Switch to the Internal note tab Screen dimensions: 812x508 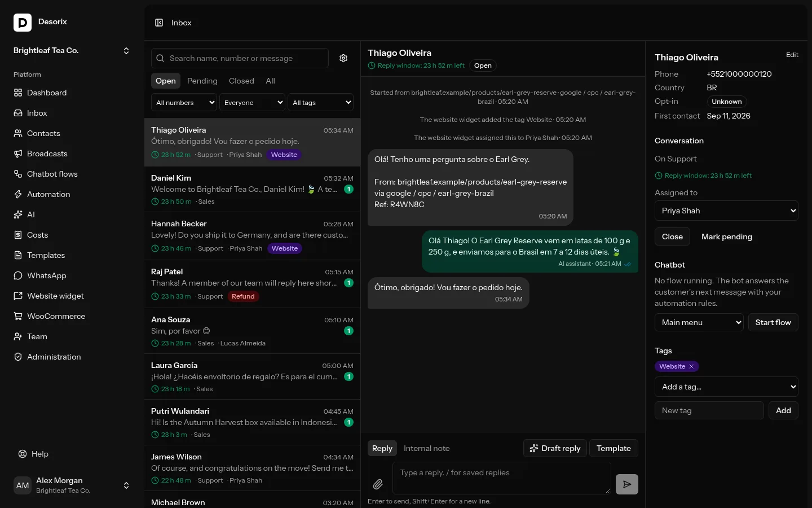click(x=427, y=448)
